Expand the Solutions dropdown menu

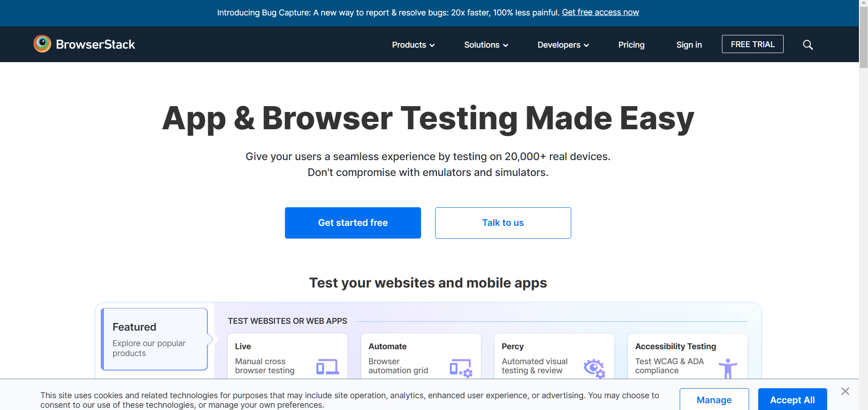pos(485,45)
